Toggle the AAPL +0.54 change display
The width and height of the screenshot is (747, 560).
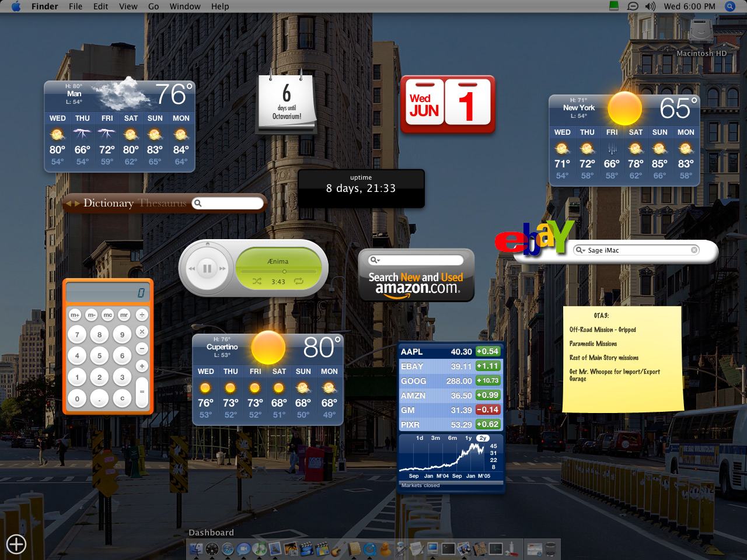click(487, 352)
